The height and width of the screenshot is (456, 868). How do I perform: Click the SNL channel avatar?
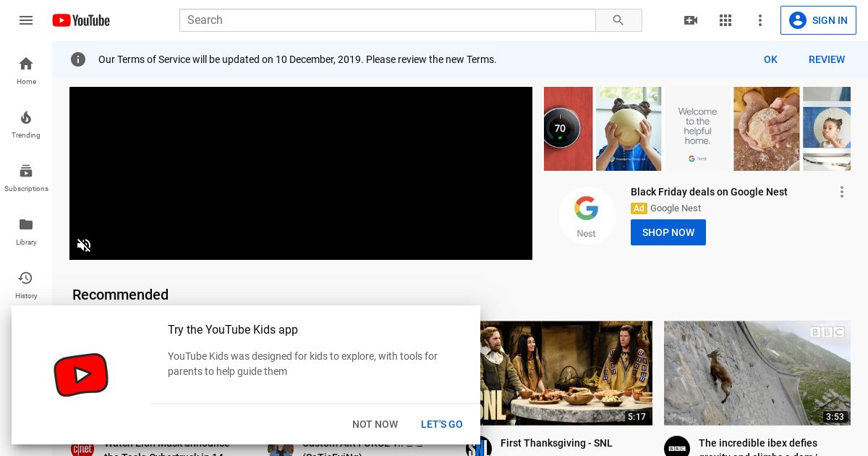coord(479,446)
